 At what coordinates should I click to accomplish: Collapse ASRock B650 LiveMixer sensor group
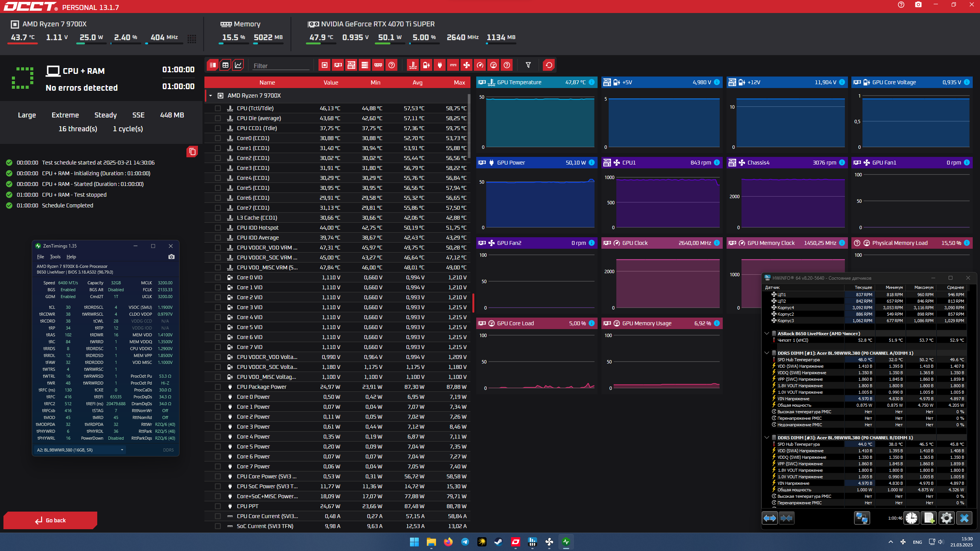(767, 334)
